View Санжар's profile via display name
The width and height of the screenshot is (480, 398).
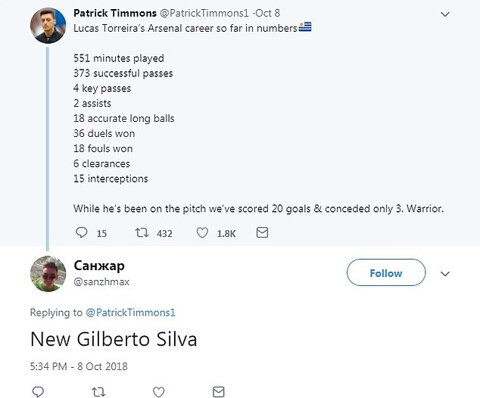(x=99, y=265)
